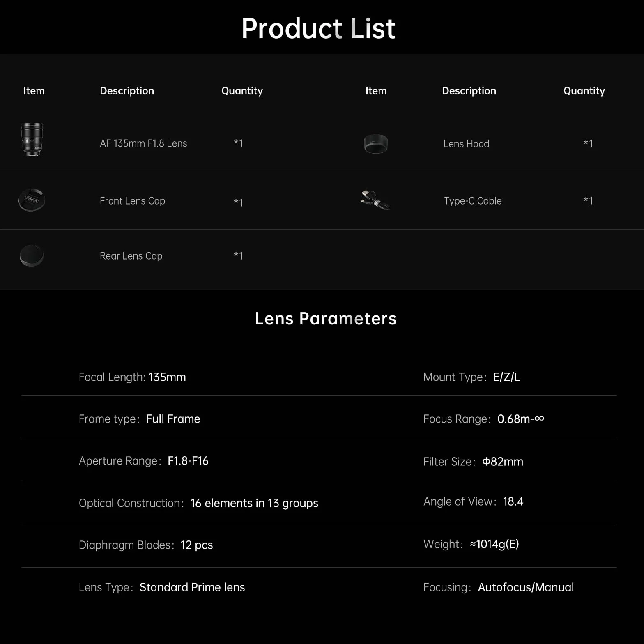Click the lens hood image
Viewport: 644px width, 644px height.
pos(376,144)
